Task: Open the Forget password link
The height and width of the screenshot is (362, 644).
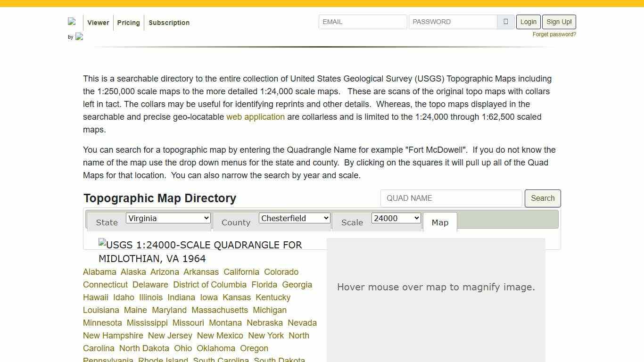Action: (x=554, y=34)
